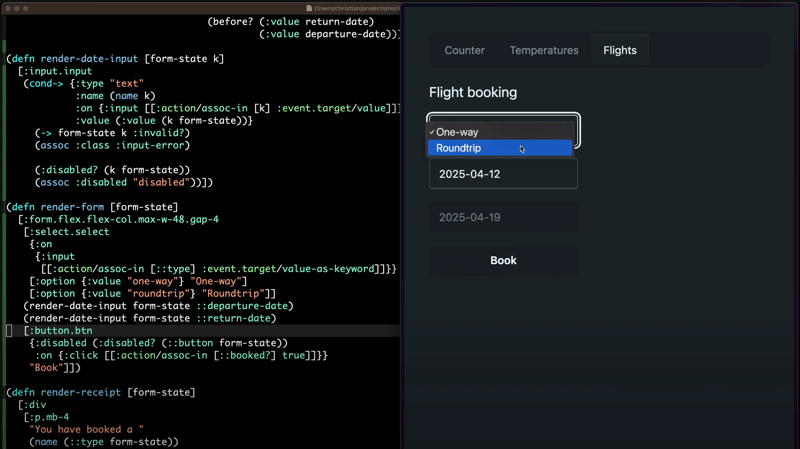Image resolution: width=800 pixels, height=449 pixels.
Task: Click the line with option value "roundtrip"
Action: (x=153, y=293)
